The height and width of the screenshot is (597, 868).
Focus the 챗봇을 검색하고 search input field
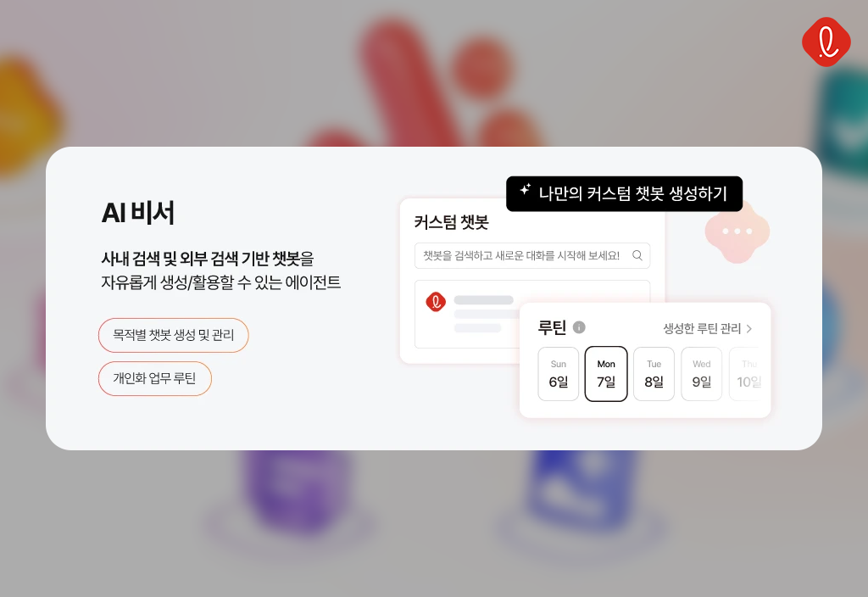(532, 255)
